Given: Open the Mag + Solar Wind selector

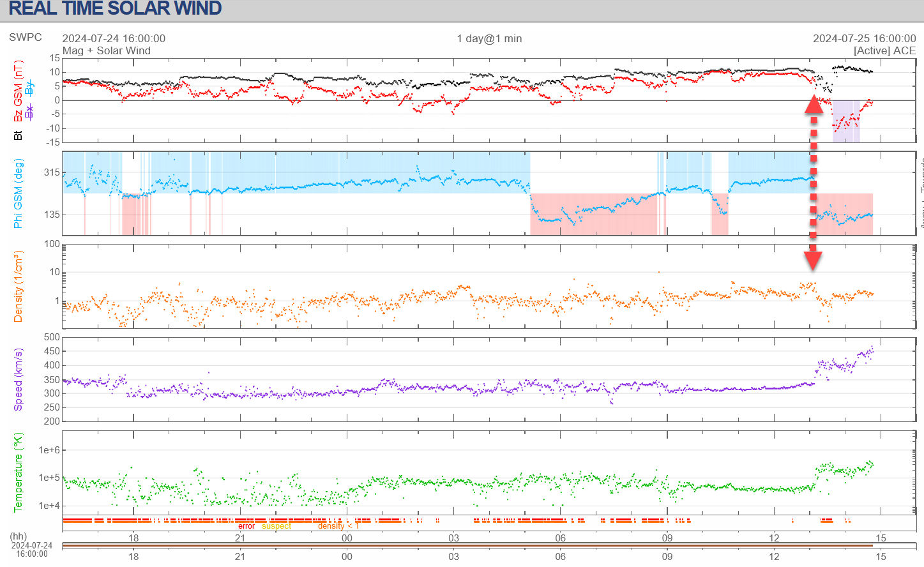Looking at the screenshot, I should tap(107, 50).
